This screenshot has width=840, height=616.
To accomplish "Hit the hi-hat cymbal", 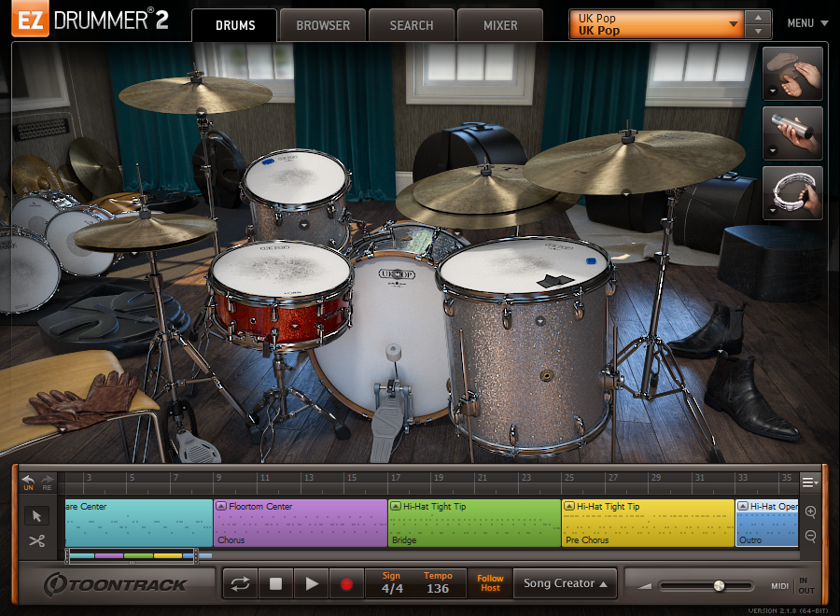I will point(145,231).
